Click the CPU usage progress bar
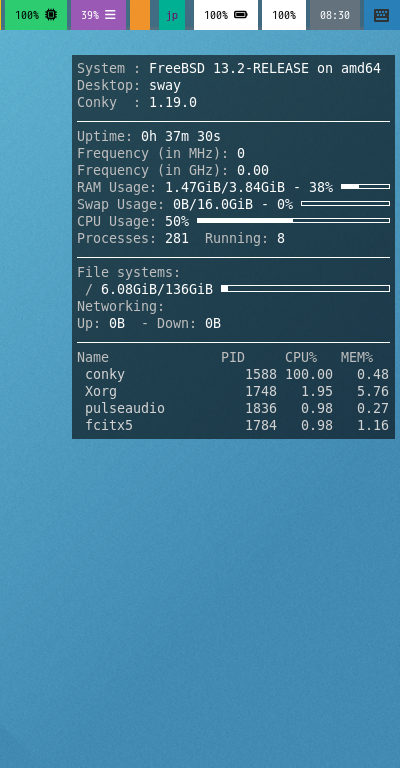400x768 pixels. 293,220
